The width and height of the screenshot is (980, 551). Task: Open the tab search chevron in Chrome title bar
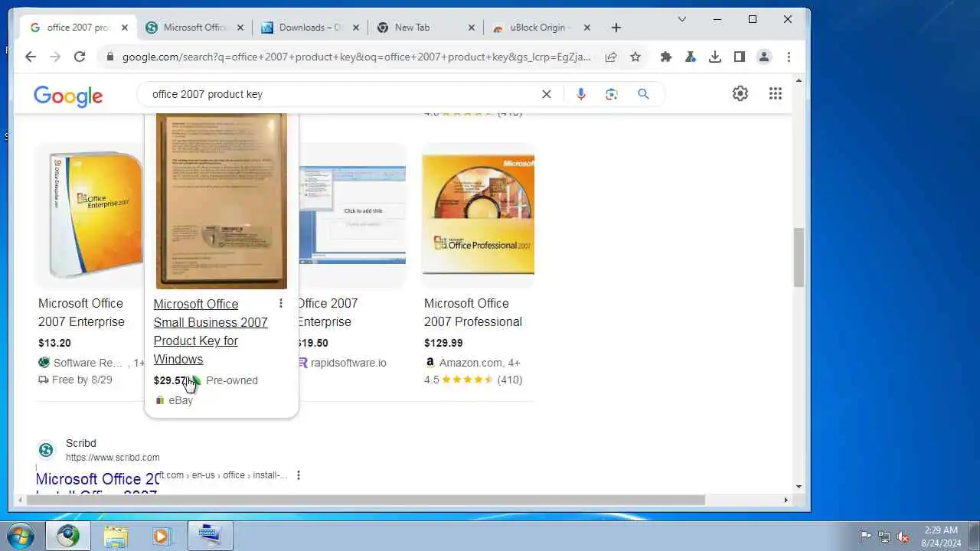click(682, 19)
